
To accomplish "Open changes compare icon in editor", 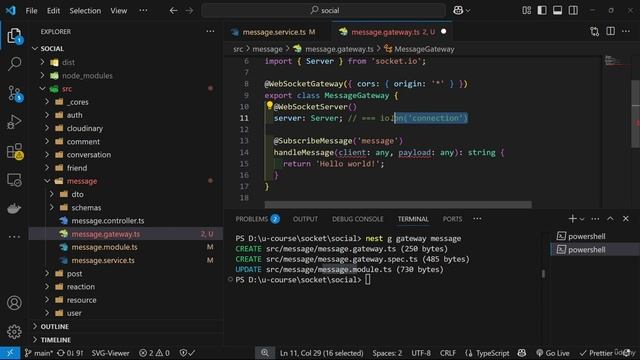I will pos(594,31).
